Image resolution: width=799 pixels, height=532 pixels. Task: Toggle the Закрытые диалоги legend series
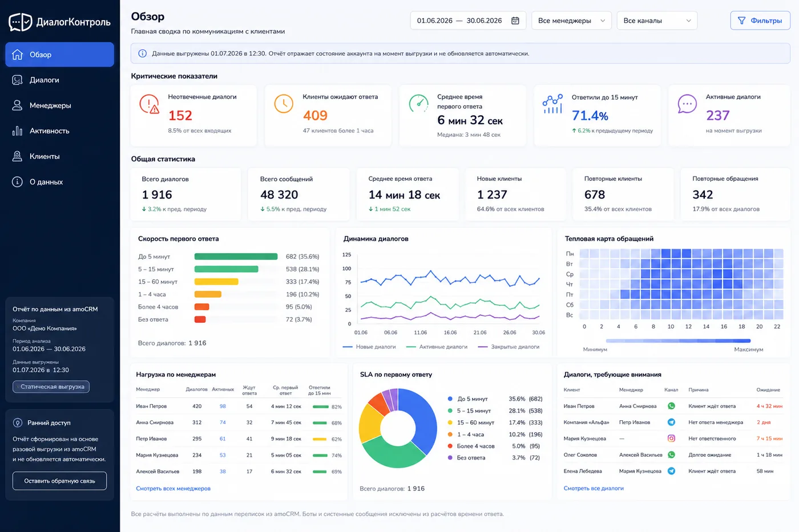click(x=509, y=347)
